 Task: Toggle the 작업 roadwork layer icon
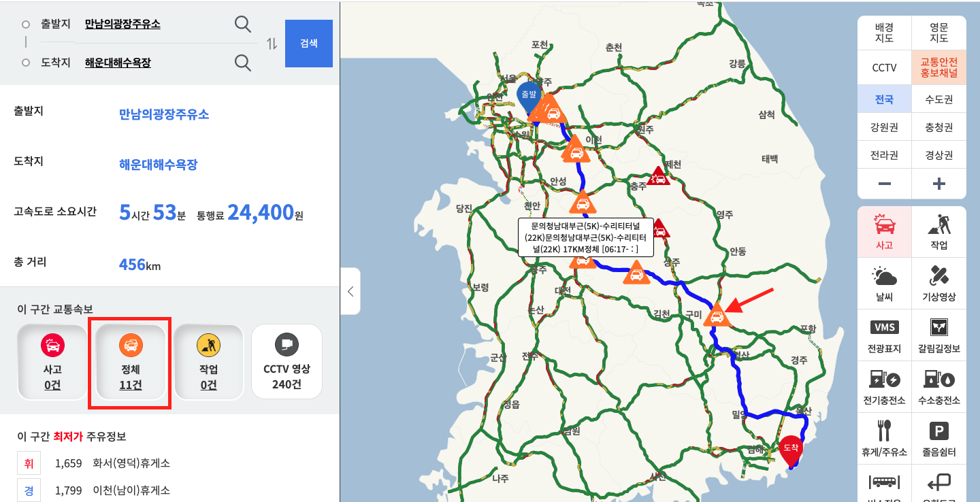[939, 232]
